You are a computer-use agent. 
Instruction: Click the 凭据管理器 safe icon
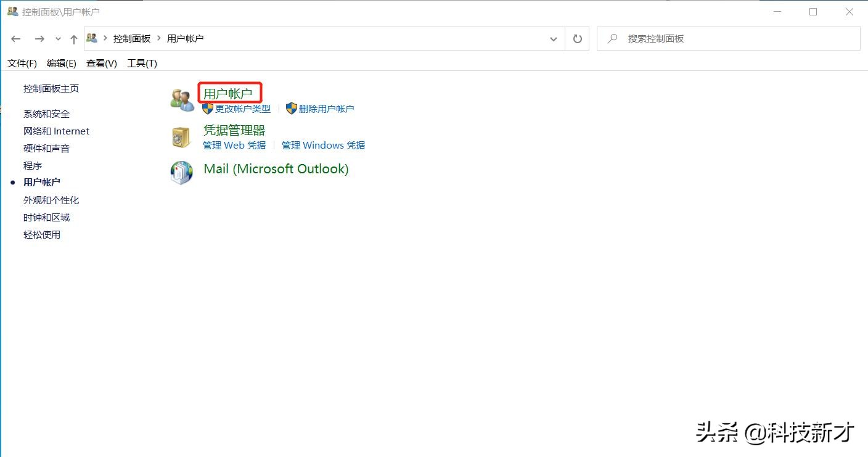181,138
